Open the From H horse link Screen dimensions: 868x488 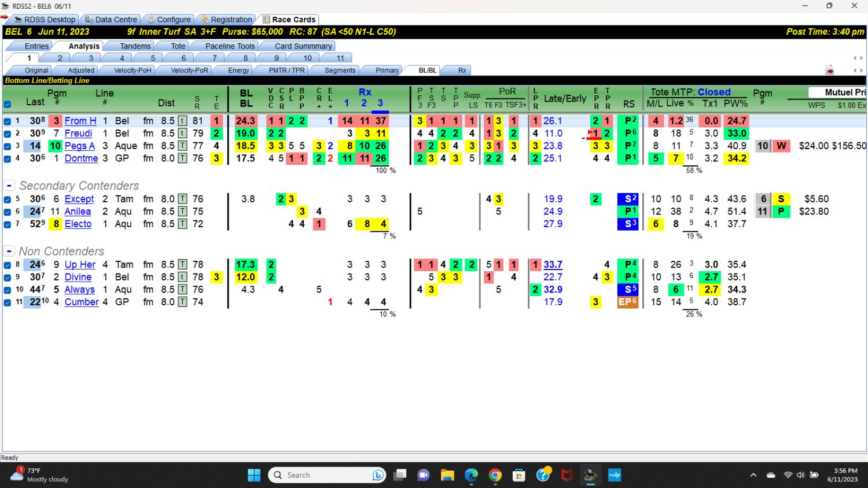(80, 121)
